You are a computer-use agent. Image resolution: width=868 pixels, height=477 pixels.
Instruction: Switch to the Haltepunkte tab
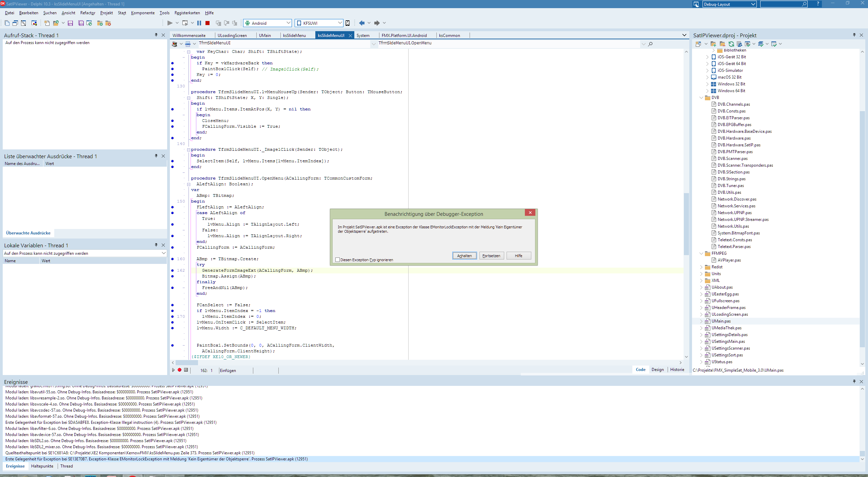point(42,466)
